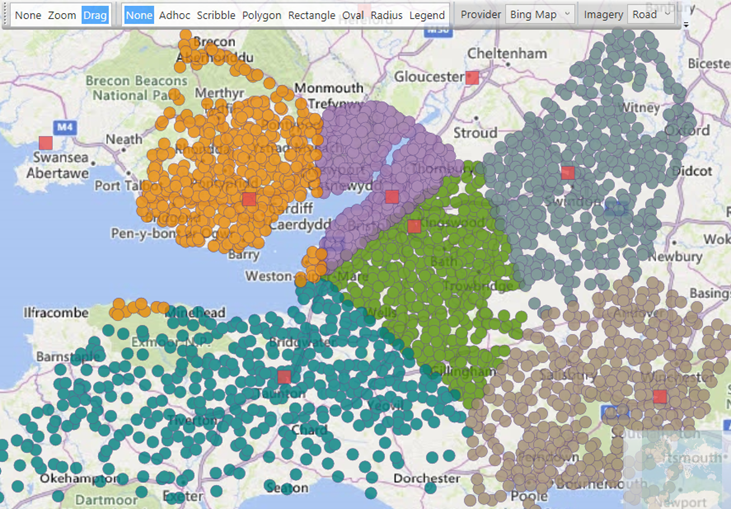731x509 pixels.
Task: Click the M4 road shield near Swansea
Action: (65, 127)
